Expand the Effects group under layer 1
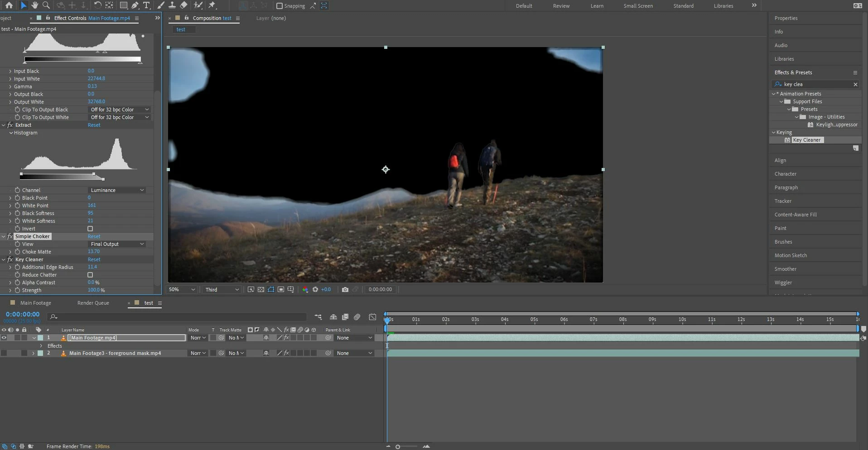 41,346
